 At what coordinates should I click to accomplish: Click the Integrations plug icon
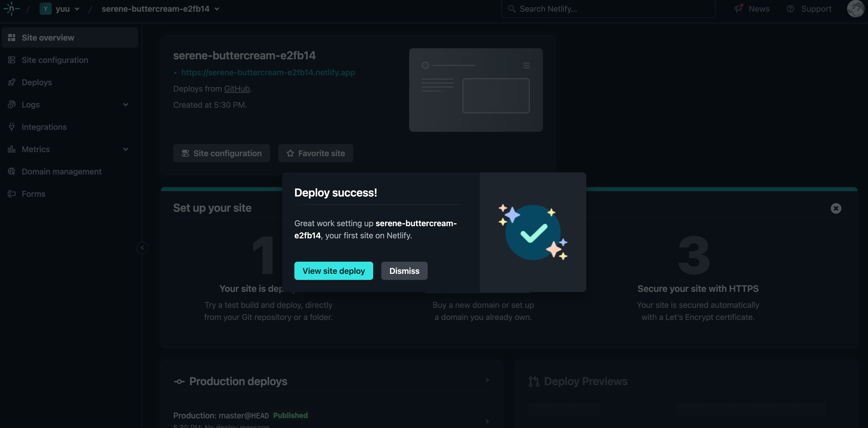12,127
